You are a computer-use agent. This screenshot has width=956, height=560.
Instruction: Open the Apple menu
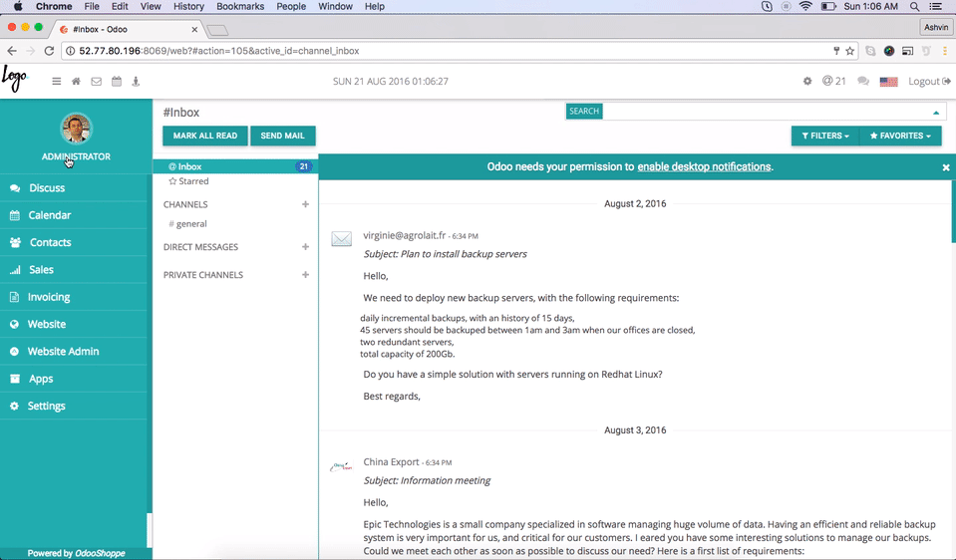click(18, 6)
